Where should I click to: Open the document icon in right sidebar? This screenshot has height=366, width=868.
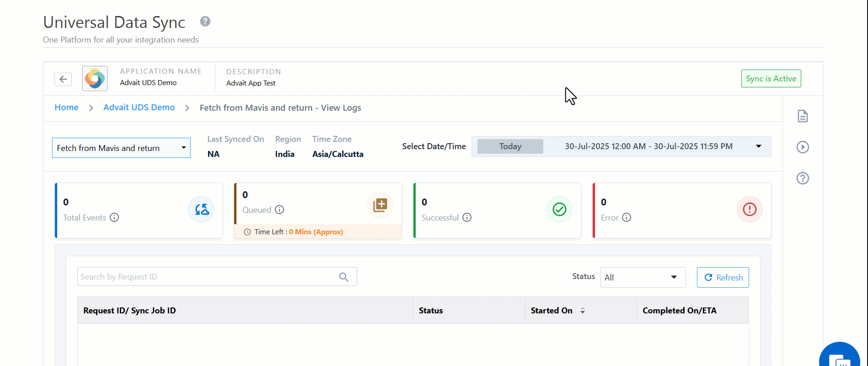803,116
